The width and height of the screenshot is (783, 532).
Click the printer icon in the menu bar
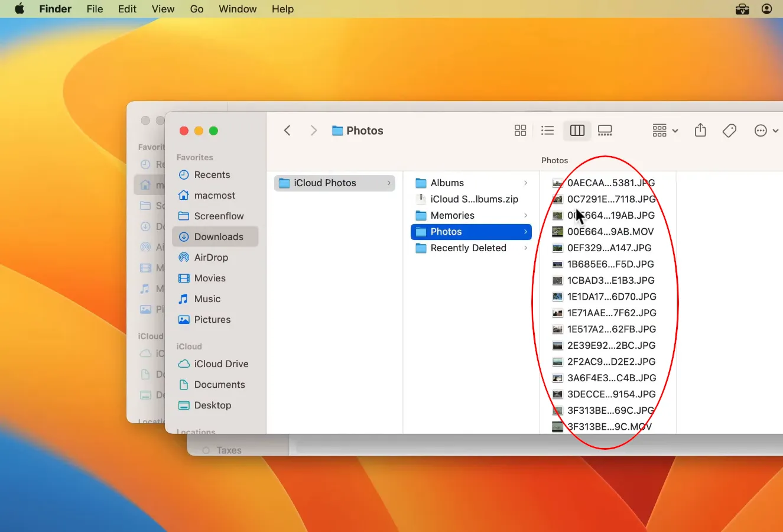point(742,9)
